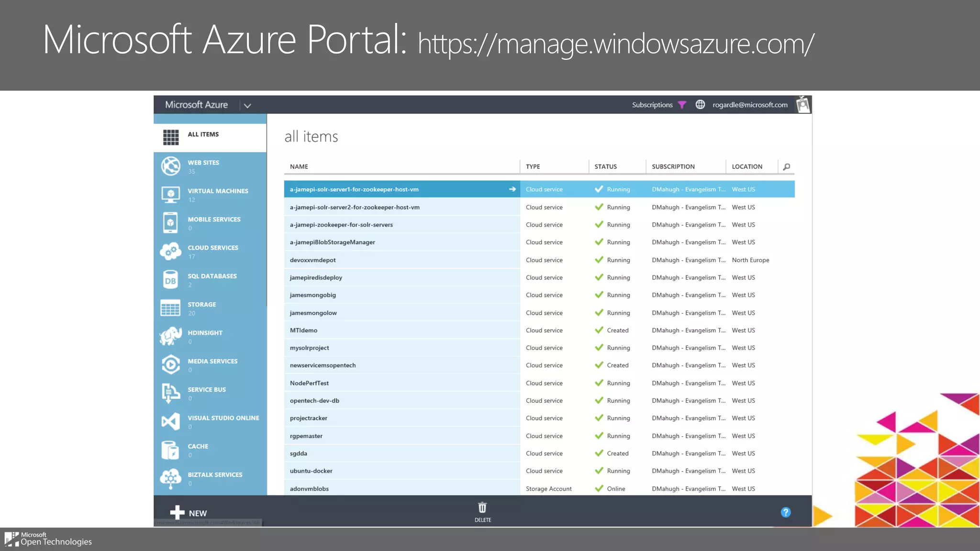Select the ubuntu-docker row

pyautogui.click(x=539, y=471)
